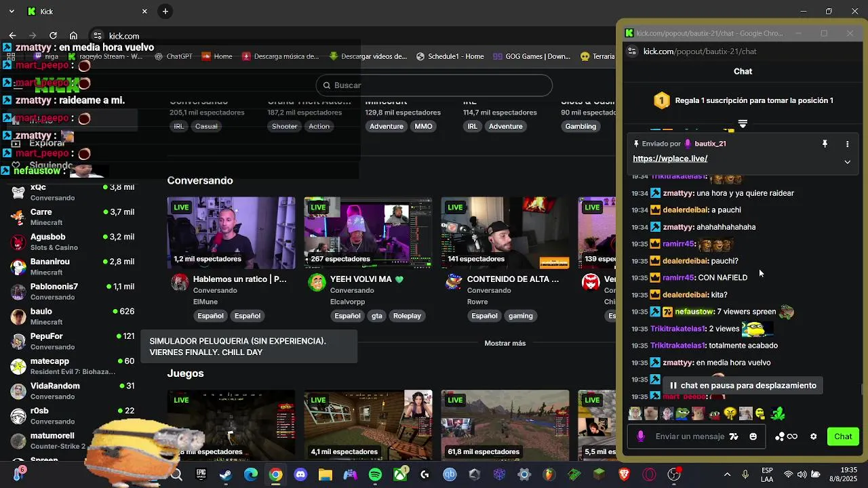Open OBS Studio from the taskbar
Screen dimensions: 868x488
click(674, 474)
